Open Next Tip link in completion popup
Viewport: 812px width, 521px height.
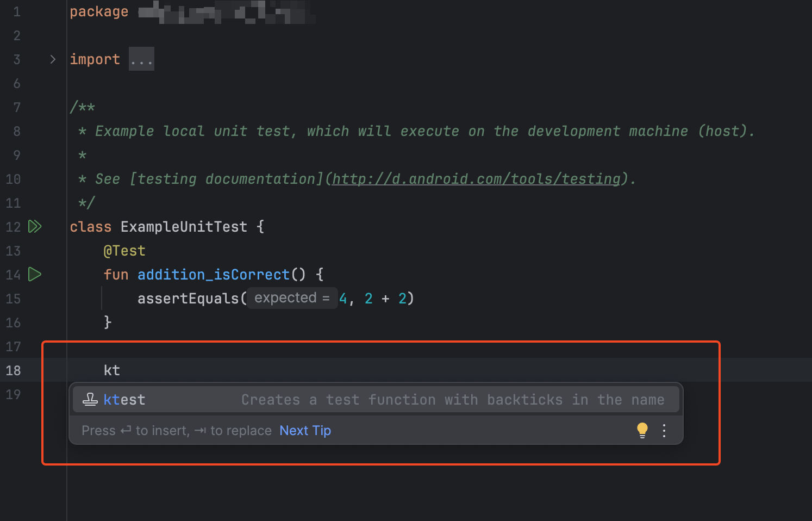click(305, 431)
